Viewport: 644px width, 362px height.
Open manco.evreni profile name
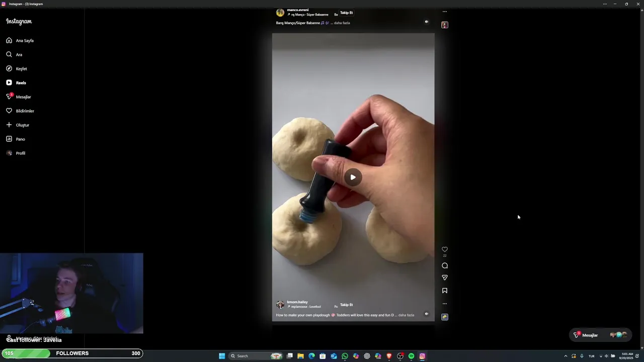(x=298, y=10)
